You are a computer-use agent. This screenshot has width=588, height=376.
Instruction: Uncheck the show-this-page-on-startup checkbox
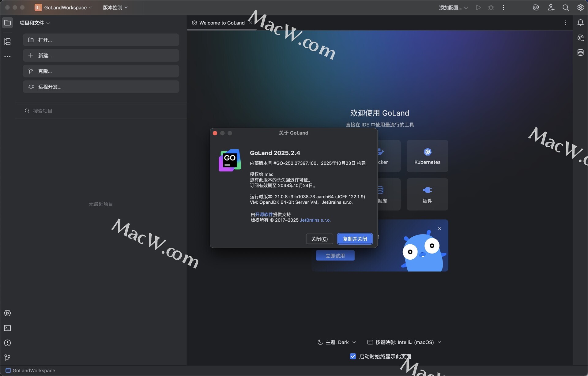[x=353, y=356]
